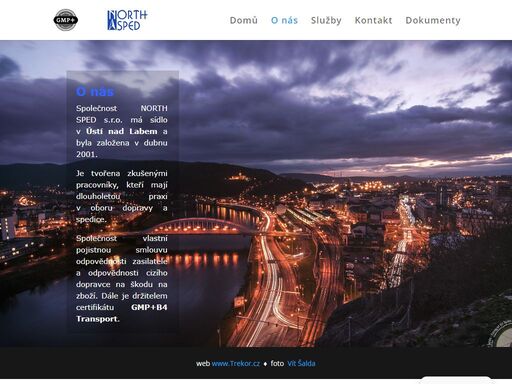
Task: Click the white rounded widget at bottom edge
Action: pos(455,380)
